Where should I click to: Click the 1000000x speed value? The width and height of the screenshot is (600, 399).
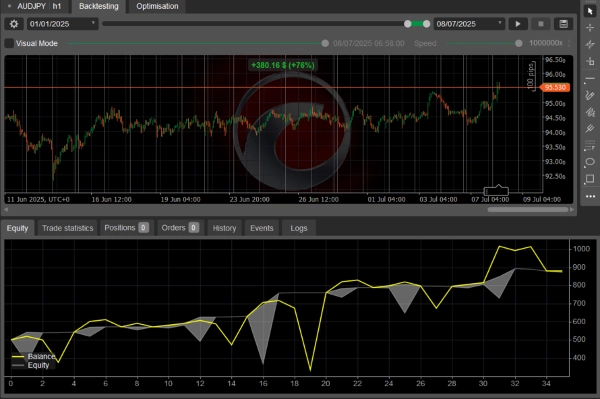click(x=546, y=43)
